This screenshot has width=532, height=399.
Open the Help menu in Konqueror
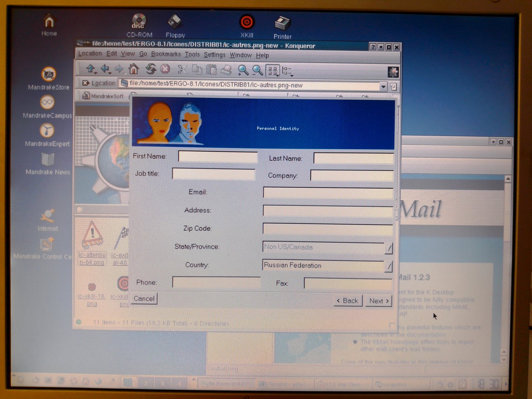[262, 55]
